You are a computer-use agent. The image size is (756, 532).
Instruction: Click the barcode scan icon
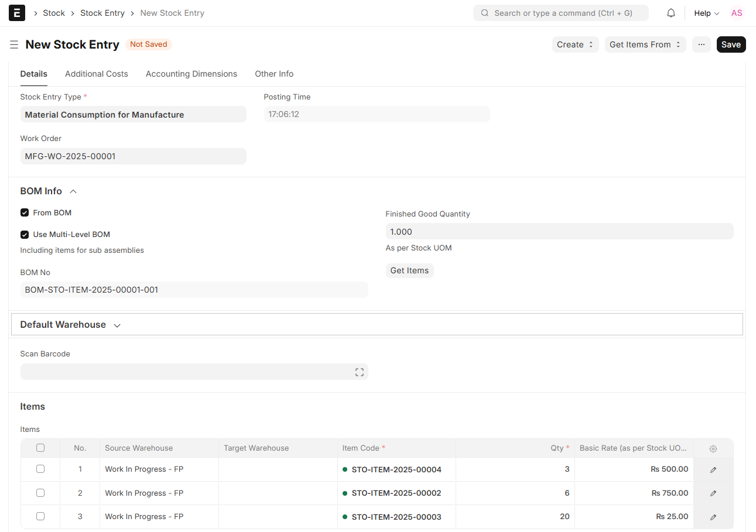pyautogui.click(x=359, y=372)
